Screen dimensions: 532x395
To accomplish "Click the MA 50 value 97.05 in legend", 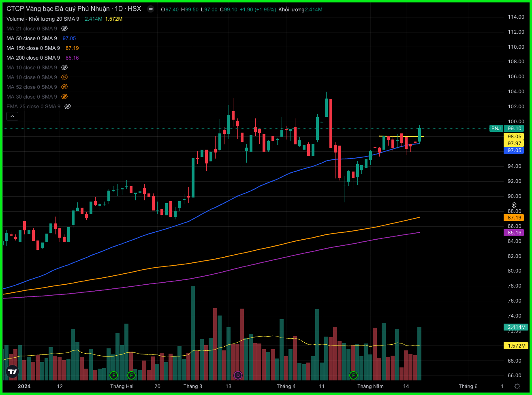I will (69, 39).
